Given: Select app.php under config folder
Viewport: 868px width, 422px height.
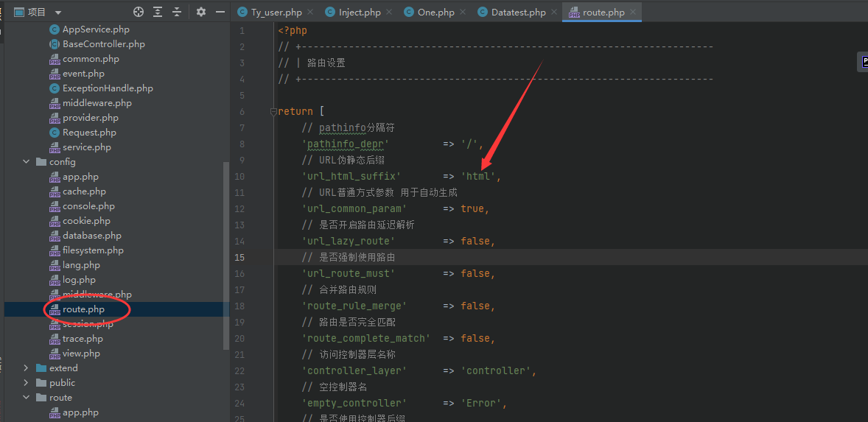Looking at the screenshot, I should pos(80,177).
